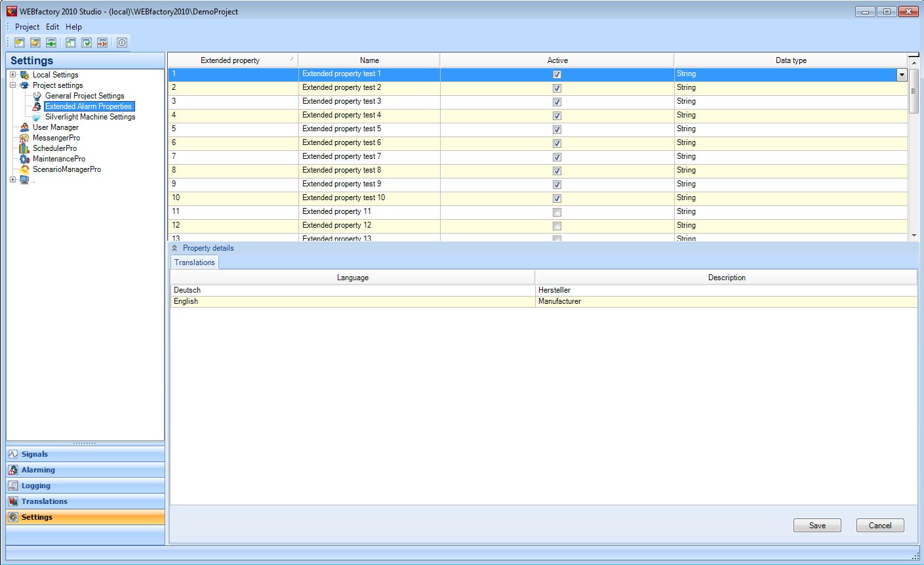This screenshot has width=924, height=565.
Task: Expand the Local Settings tree node
Action: [x=12, y=75]
